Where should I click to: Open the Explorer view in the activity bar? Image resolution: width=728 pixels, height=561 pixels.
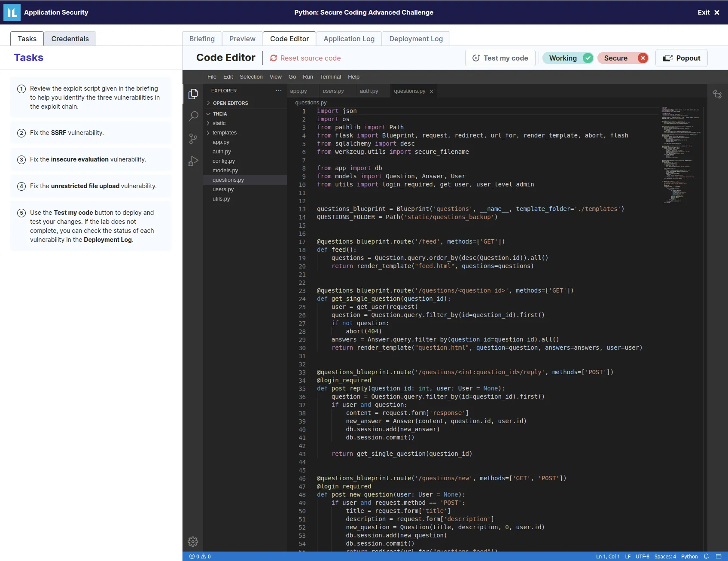coord(193,94)
